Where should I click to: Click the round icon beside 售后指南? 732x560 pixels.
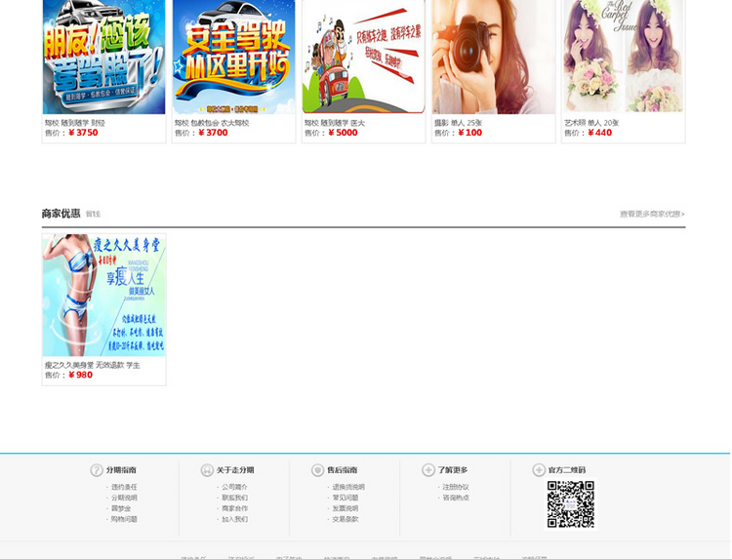[x=317, y=470]
